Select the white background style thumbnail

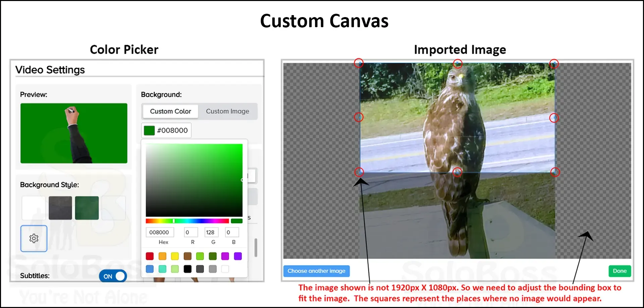(x=34, y=208)
